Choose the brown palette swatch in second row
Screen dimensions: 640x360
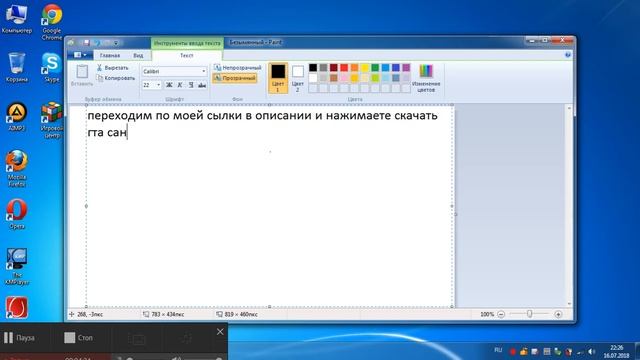pyautogui.click(x=334, y=78)
